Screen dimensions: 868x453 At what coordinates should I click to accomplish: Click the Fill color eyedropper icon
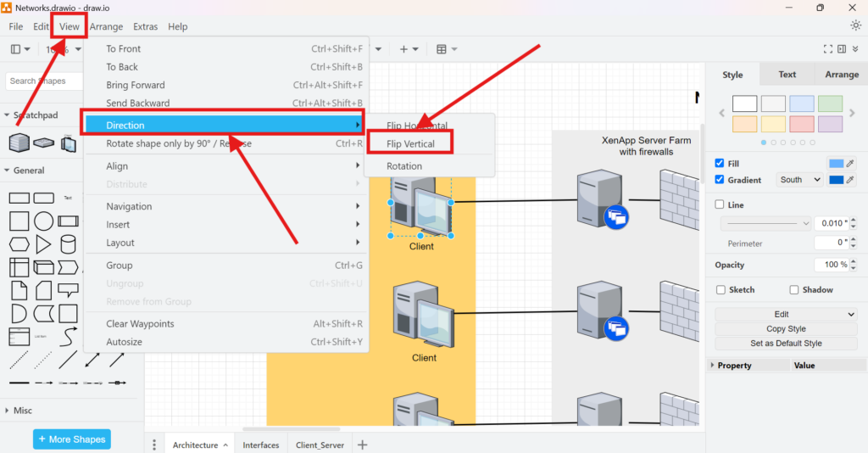pyautogui.click(x=850, y=164)
